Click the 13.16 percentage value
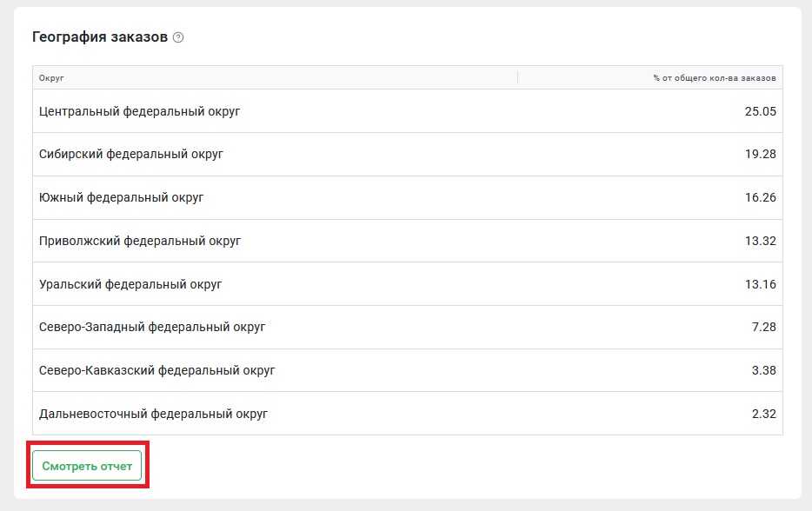Screen dimensions: 812x511 [760, 284]
